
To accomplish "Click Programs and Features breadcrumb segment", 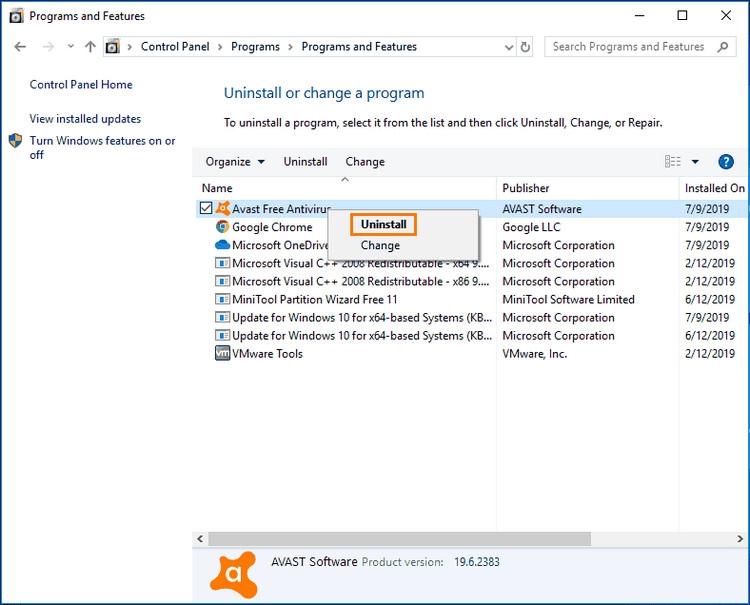I will click(x=359, y=47).
